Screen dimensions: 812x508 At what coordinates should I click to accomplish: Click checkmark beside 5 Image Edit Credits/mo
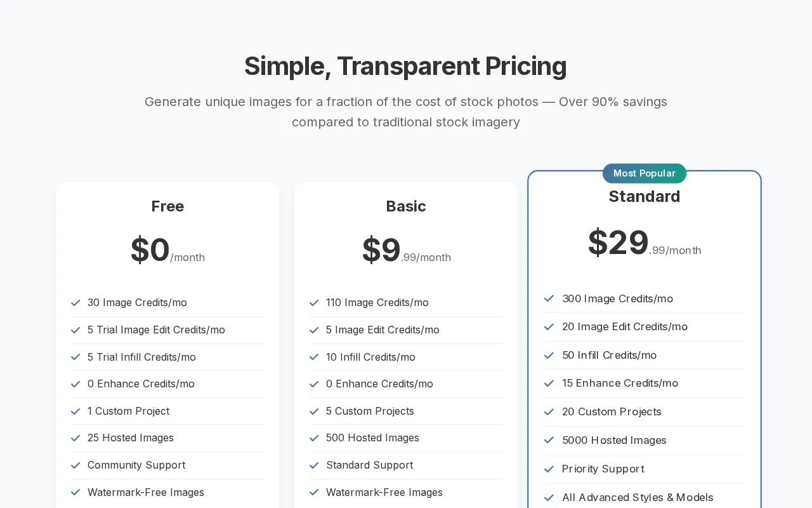click(314, 330)
